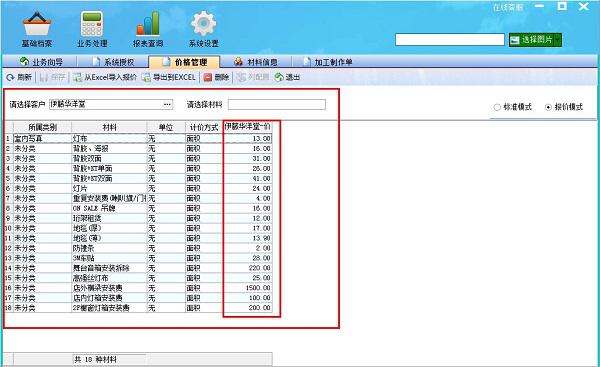Click the search box beside 选择图片
Viewport: 600px width, 367px height.
pyautogui.click(x=450, y=40)
